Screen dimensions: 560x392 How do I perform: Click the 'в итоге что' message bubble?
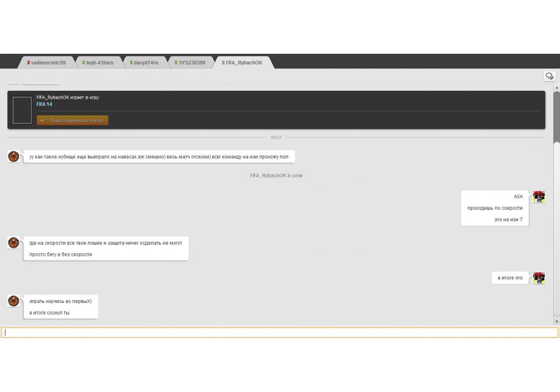pos(510,278)
